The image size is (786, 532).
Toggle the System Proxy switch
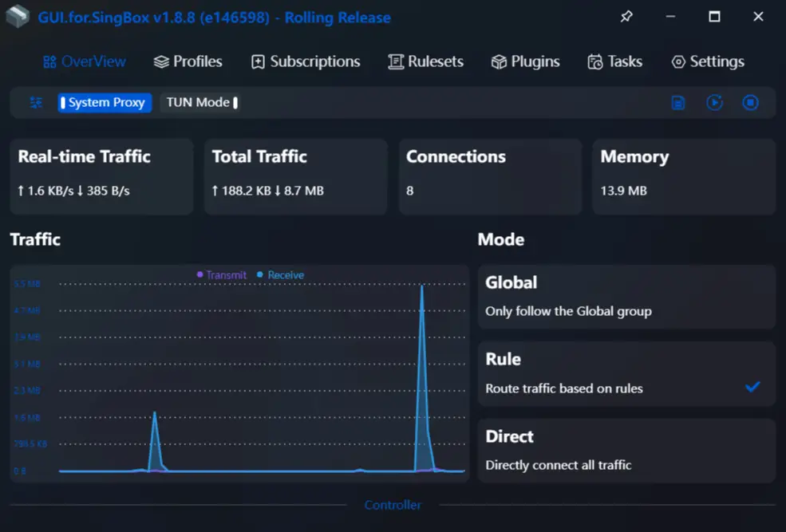(105, 103)
